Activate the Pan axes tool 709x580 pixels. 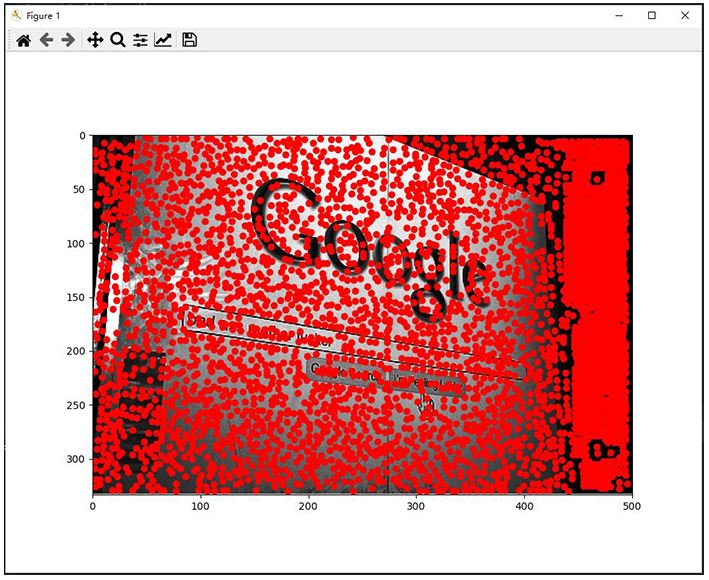[95, 40]
